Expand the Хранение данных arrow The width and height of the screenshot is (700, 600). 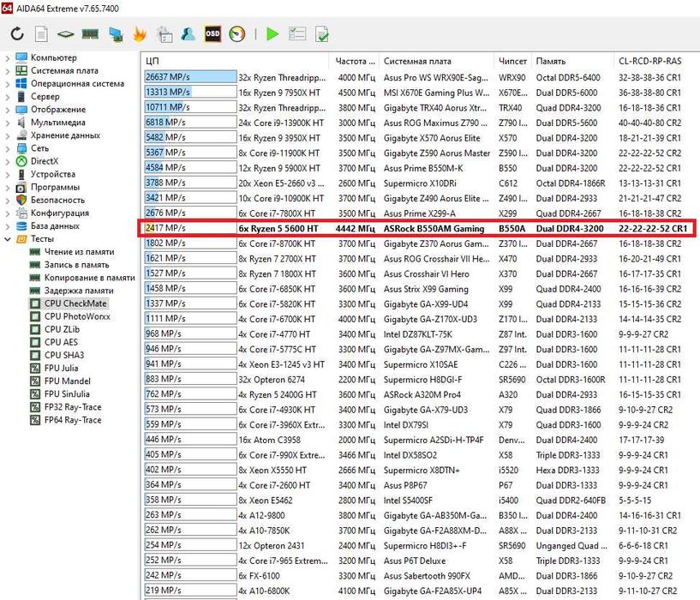coord(7,135)
